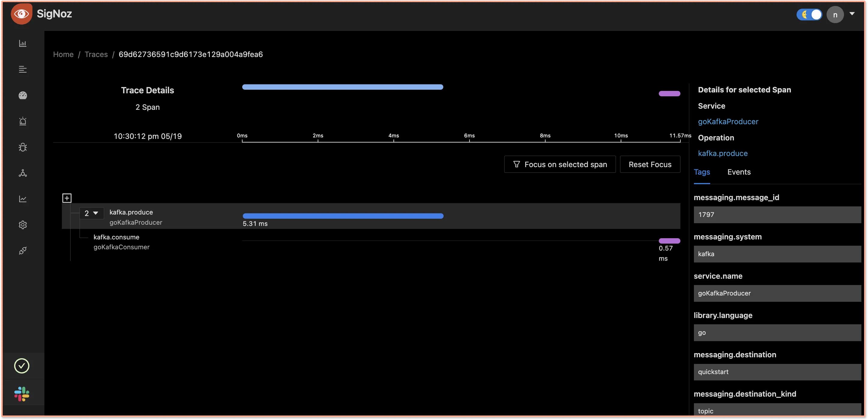Click the green checkmark status icon
This screenshot has height=420, width=868.
22,366
